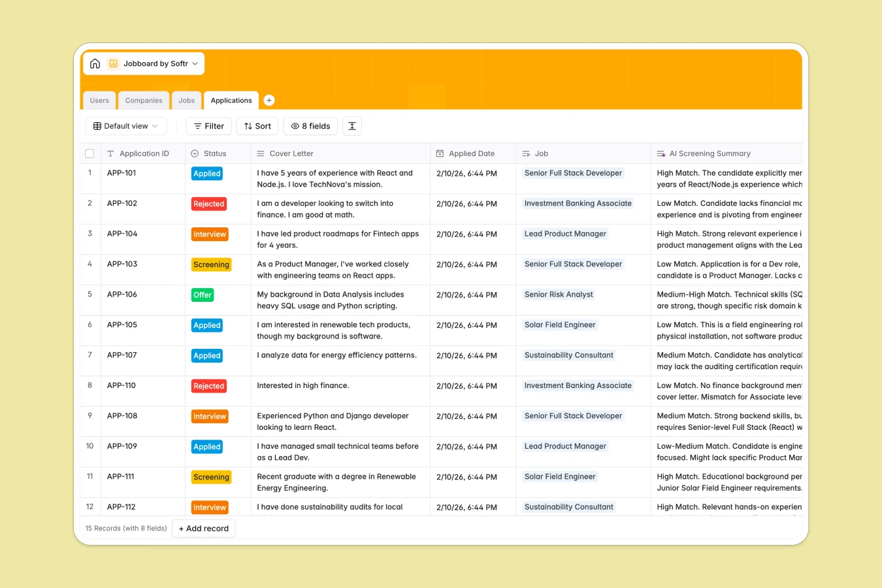The width and height of the screenshot is (882, 588).
Task: Switch to the Users tab
Action: 99,100
